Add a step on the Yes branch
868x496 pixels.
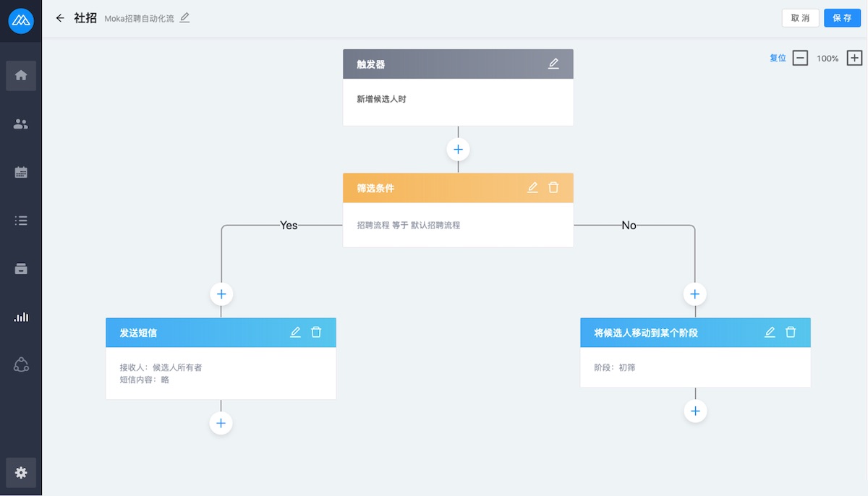coord(221,294)
